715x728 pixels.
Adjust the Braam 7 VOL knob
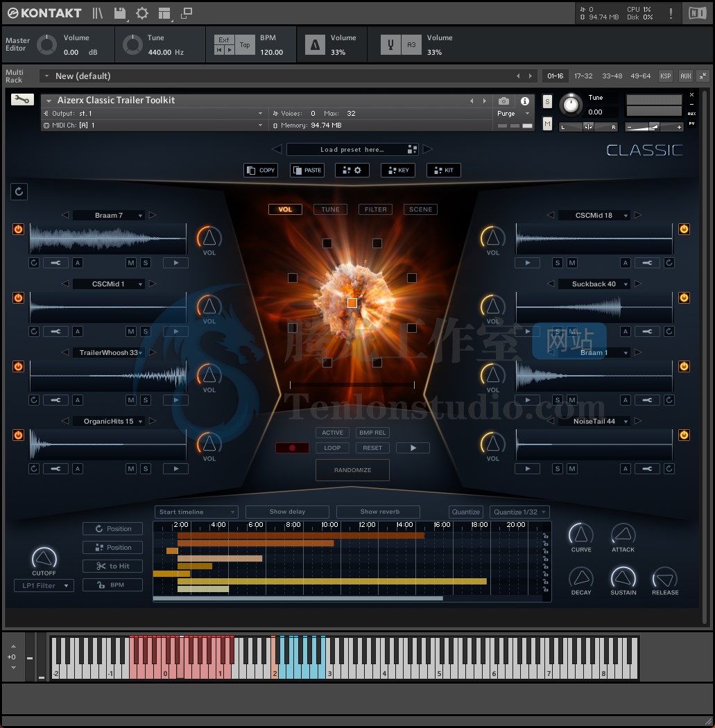209,237
